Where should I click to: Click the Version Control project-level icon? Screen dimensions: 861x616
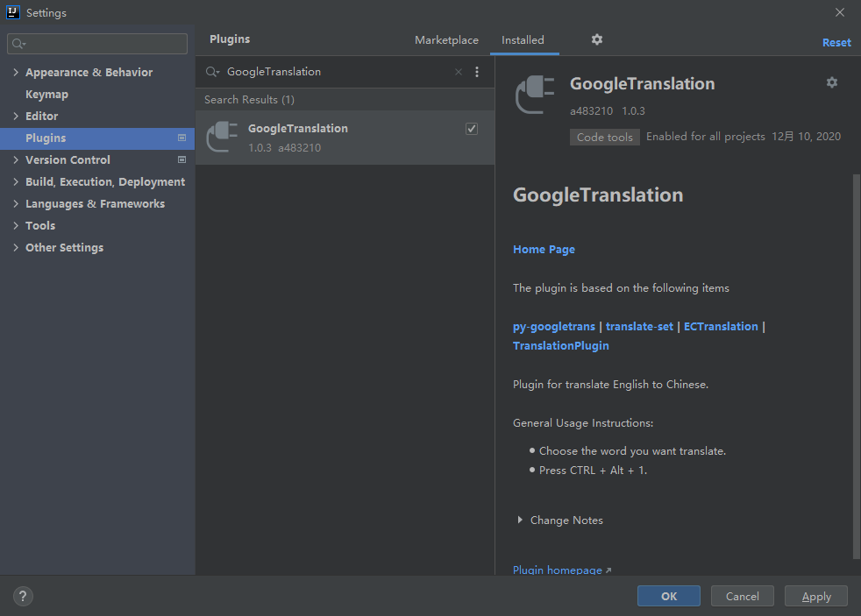(182, 159)
